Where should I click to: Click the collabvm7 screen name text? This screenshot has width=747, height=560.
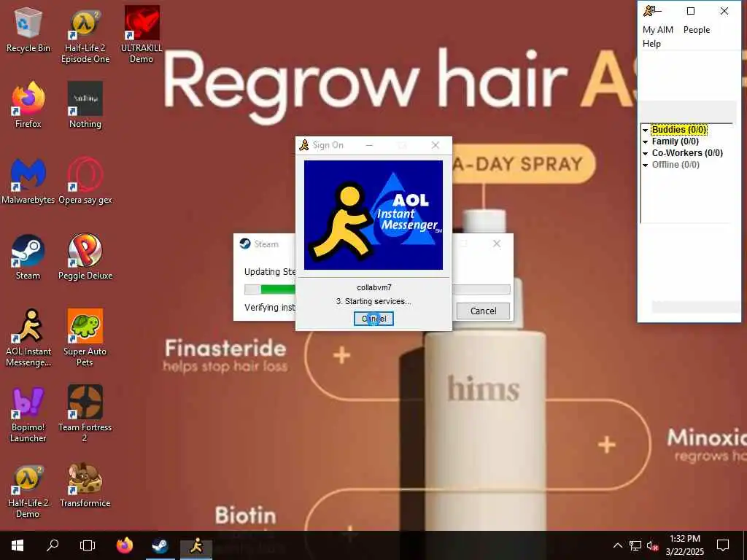click(374, 287)
